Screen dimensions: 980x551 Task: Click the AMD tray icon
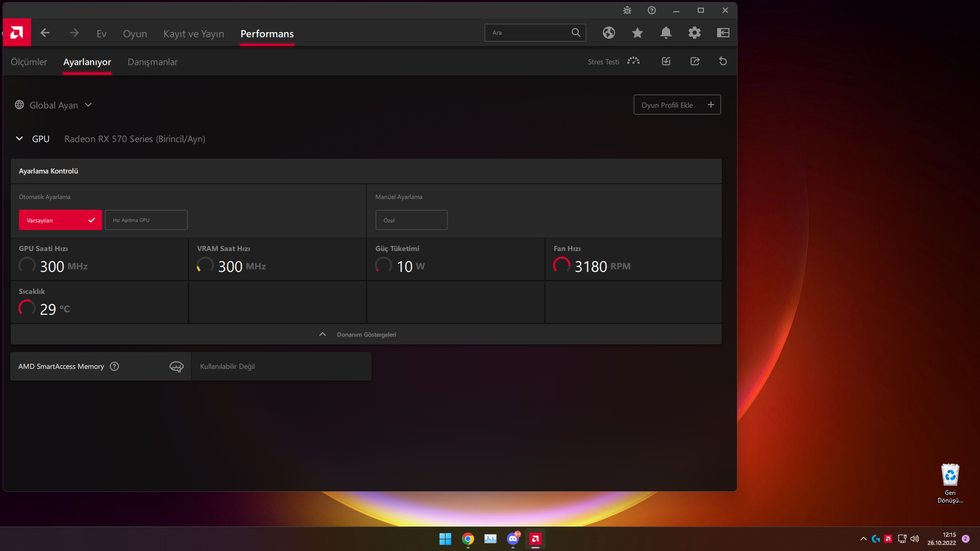click(888, 539)
